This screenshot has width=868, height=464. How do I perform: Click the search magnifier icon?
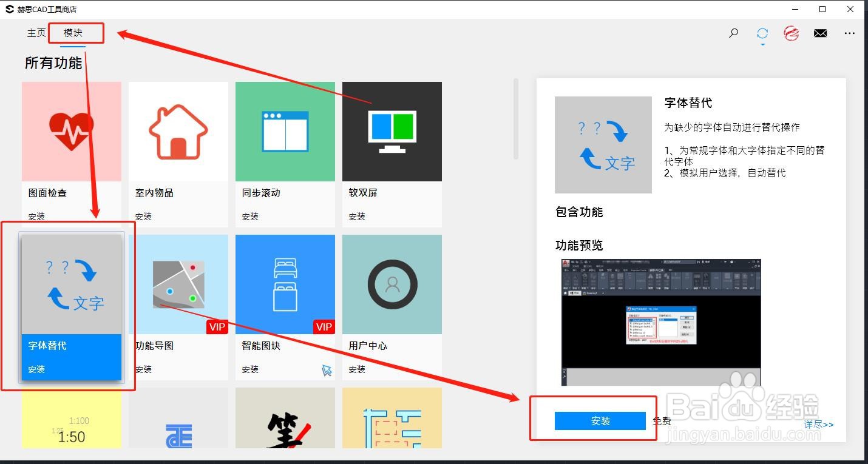[734, 33]
